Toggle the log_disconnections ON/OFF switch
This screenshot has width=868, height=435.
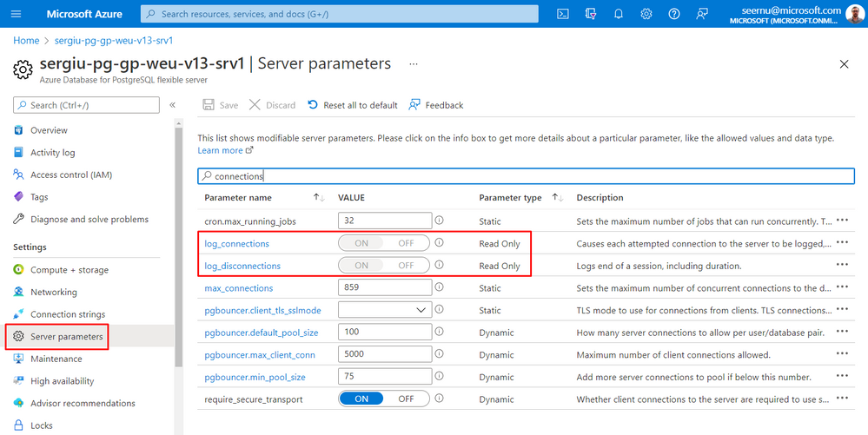pos(383,266)
